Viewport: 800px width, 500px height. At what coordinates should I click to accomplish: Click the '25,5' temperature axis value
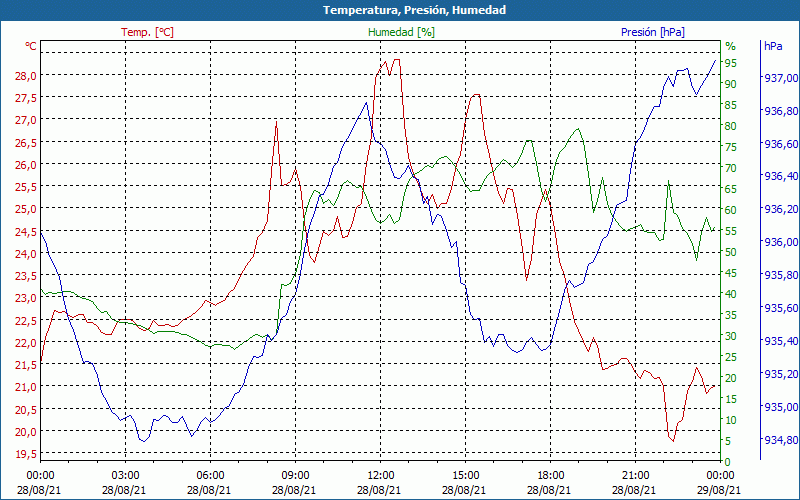26,187
